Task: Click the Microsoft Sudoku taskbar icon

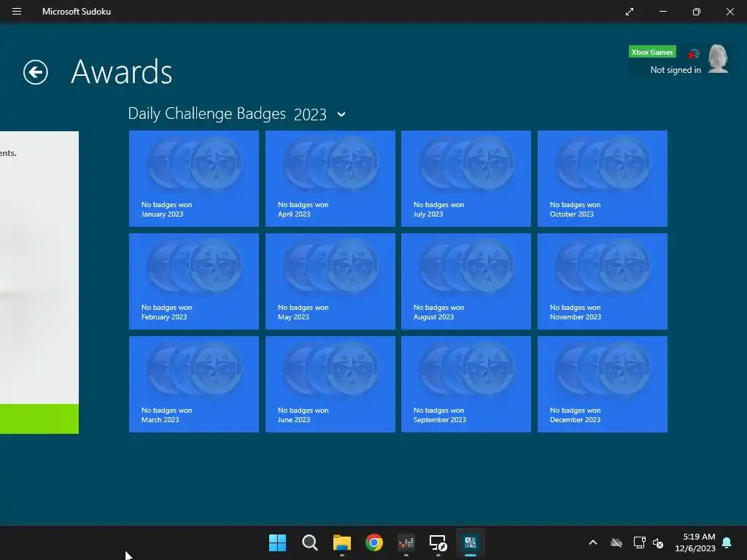Action: coord(471,542)
